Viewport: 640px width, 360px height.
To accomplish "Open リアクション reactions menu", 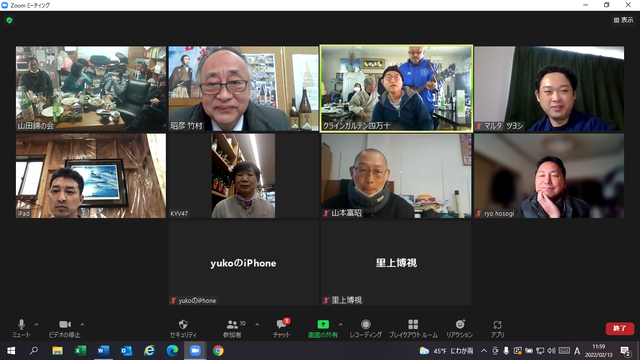I will [460, 328].
